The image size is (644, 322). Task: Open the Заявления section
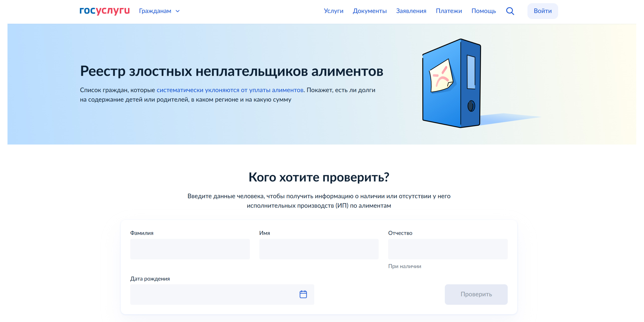point(411,11)
